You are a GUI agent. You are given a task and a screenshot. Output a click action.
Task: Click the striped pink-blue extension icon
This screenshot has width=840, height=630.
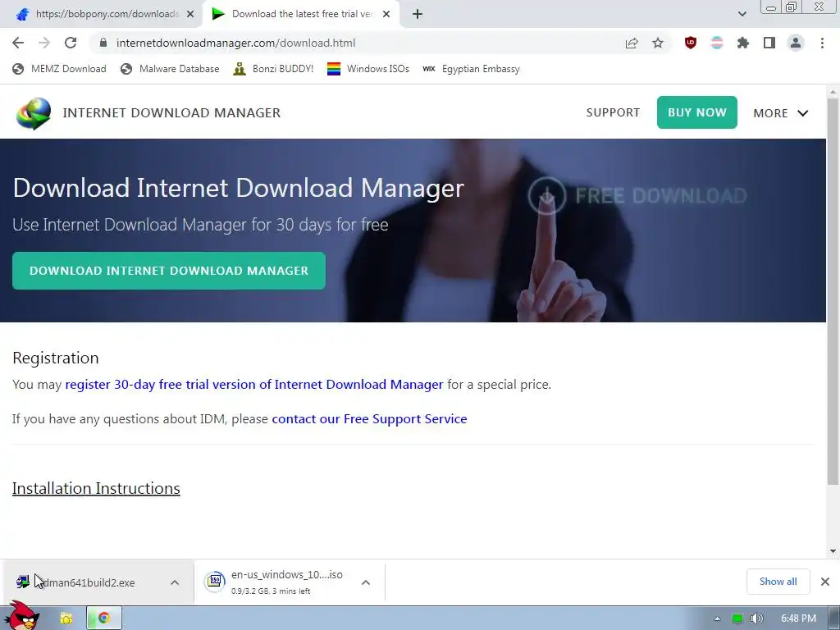point(717,43)
